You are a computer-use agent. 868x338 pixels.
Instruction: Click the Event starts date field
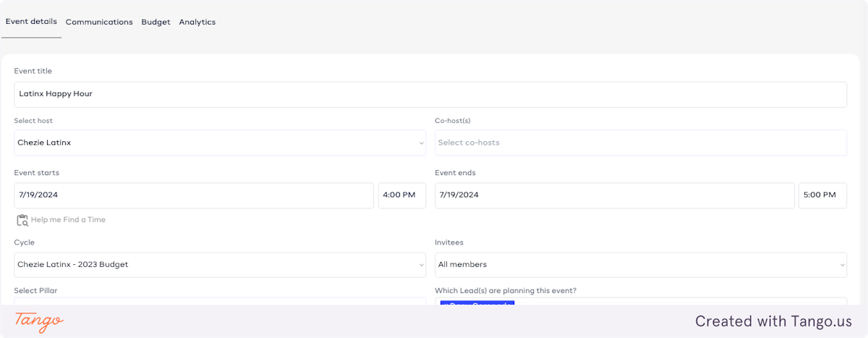[193, 195]
